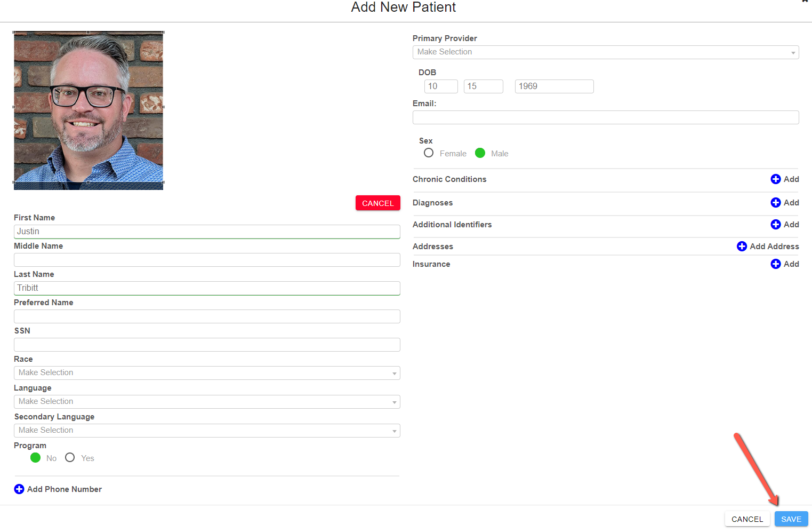Click the Insurance plus icon
The image size is (812, 532).
[x=776, y=264]
